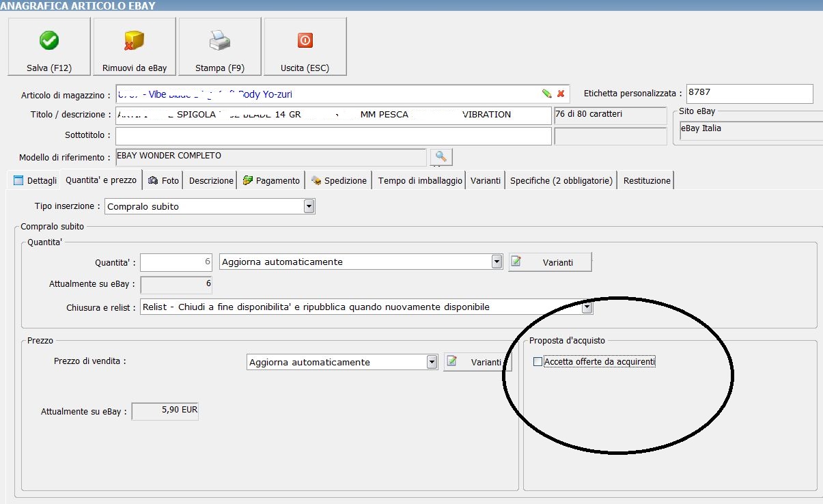
Task: Open the Descrizione tab
Action: coord(211,180)
